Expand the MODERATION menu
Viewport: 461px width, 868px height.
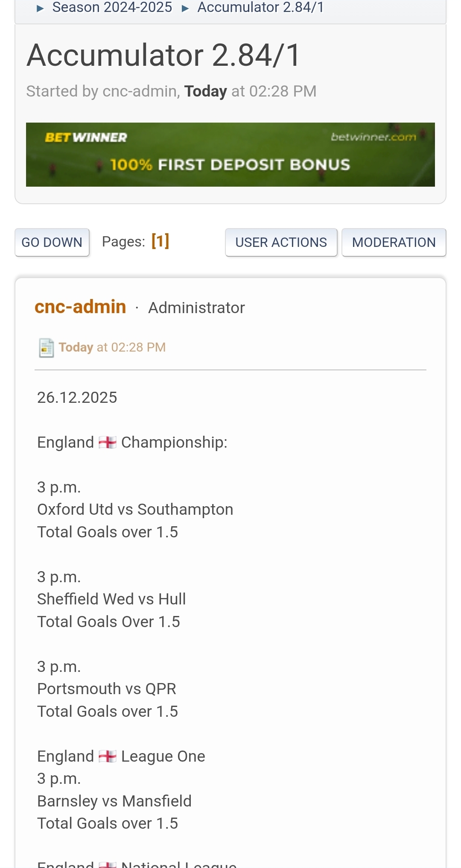click(394, 242)
